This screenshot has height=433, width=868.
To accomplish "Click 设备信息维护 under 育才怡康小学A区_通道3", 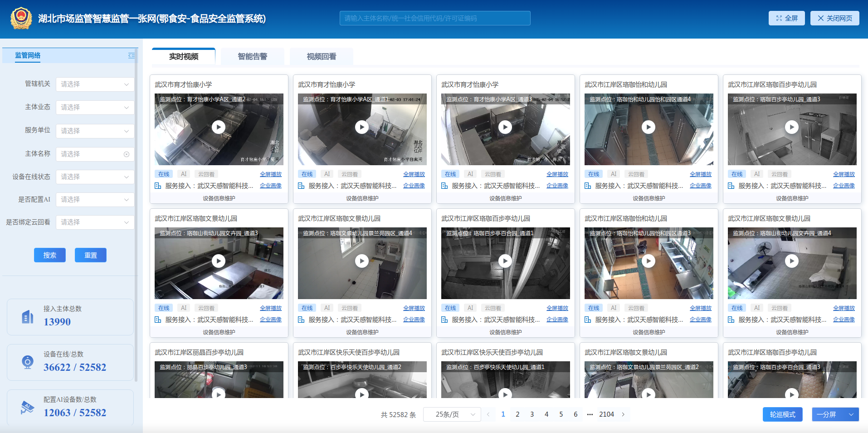I will pyautogui.click(x=506, y=198).
